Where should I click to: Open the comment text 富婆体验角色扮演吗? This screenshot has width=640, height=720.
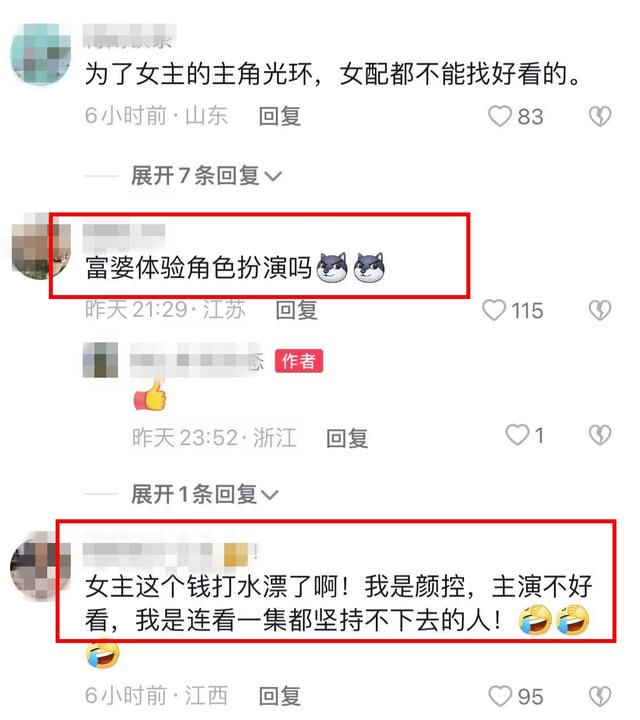coord(199,267)
